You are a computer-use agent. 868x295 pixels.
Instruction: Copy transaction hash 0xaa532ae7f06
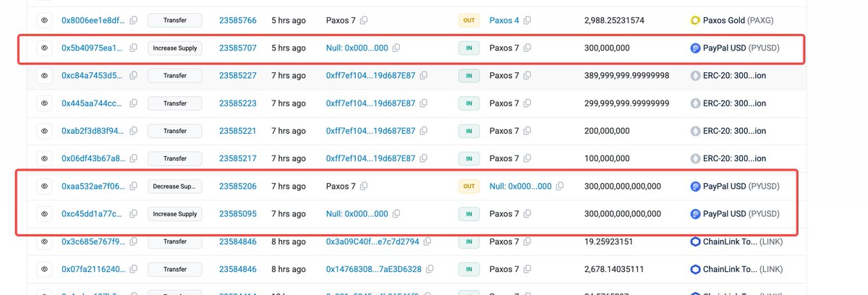coord(133,186)
